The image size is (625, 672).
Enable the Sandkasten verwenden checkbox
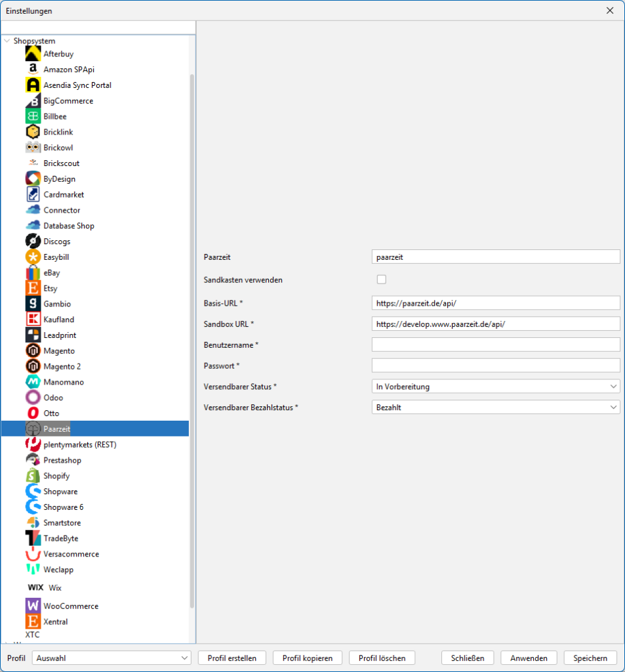click(382, 280)
